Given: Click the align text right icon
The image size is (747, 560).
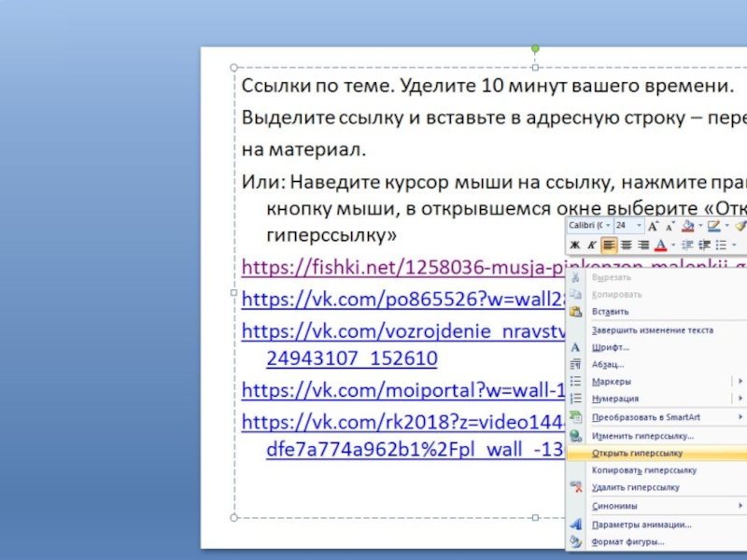Looking at the screenshot, I should pos(643,245).
